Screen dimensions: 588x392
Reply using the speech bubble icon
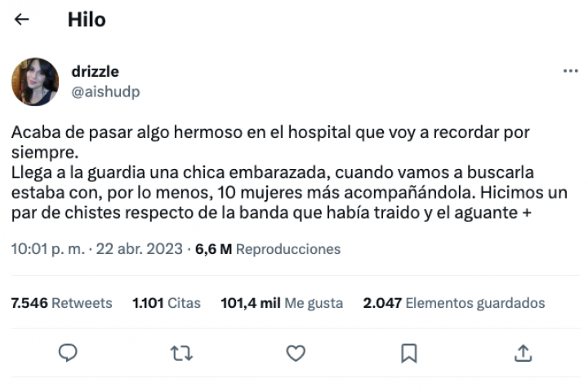(68, 353)
